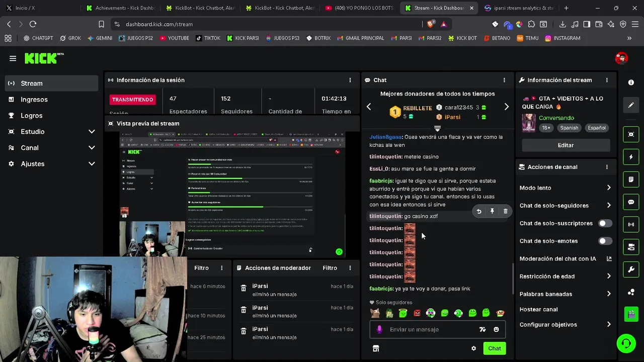
Task: Click the chat scrollbar
Action: 513,278
